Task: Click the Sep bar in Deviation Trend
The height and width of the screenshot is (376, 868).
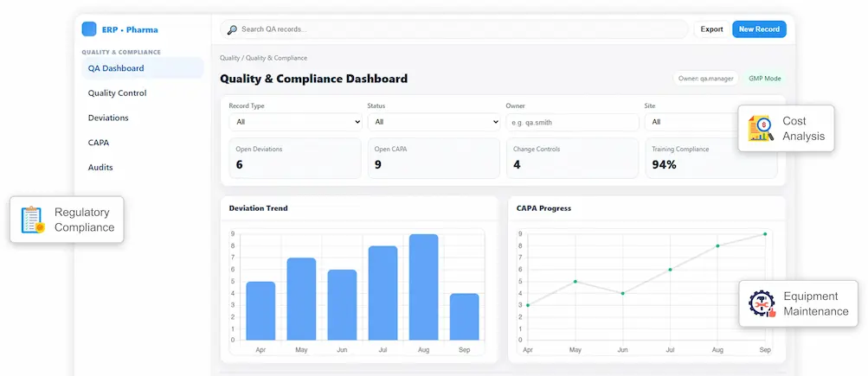Action: click(x=465, y=317)
